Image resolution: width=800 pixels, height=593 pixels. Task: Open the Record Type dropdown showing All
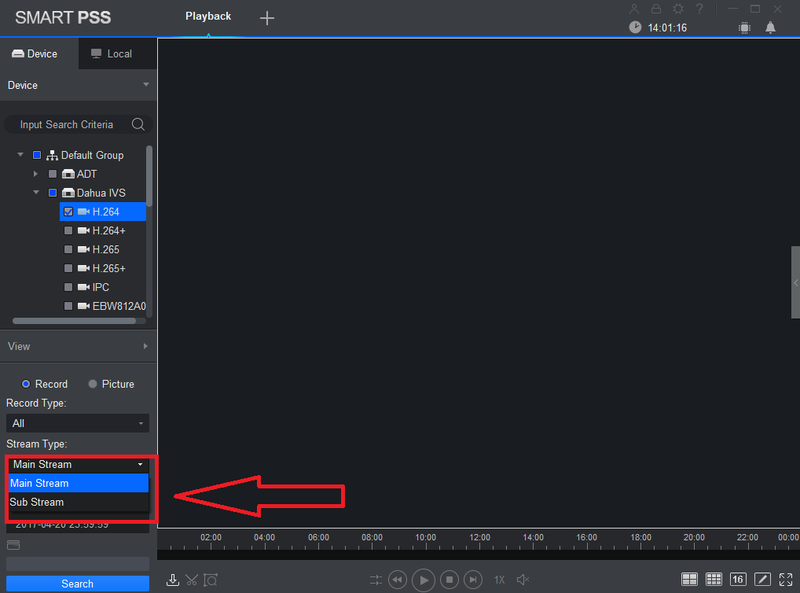[78, 423]
